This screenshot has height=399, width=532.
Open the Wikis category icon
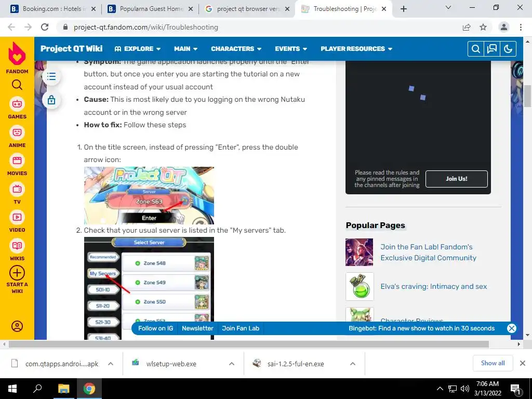(x=17, y=246)
